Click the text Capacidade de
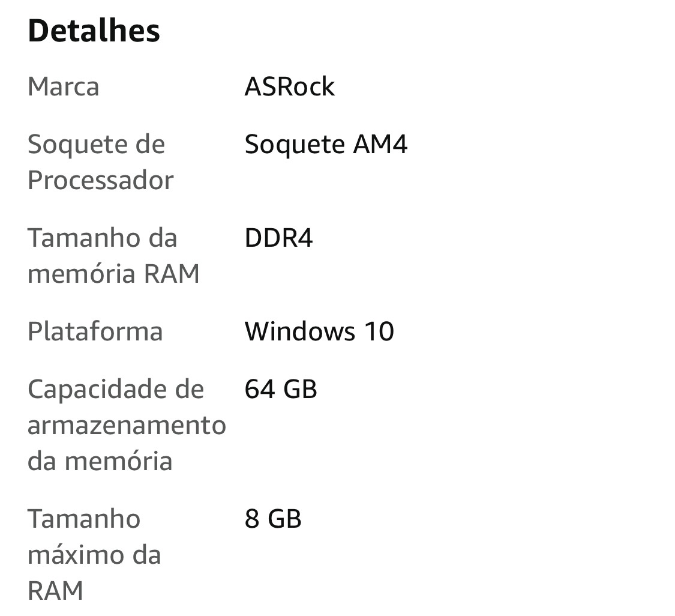 tap(116, 390)
